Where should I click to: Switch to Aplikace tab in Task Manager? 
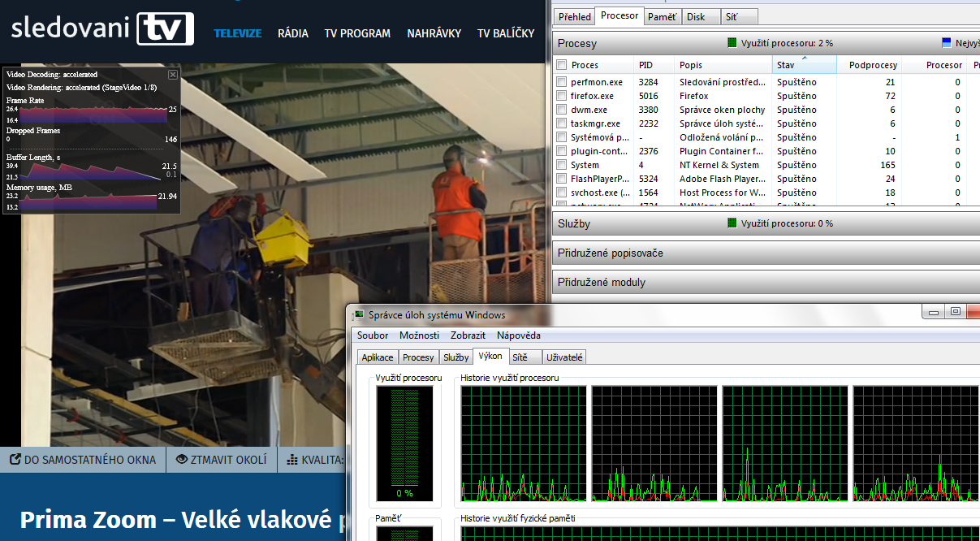click(x=378, y=357)
